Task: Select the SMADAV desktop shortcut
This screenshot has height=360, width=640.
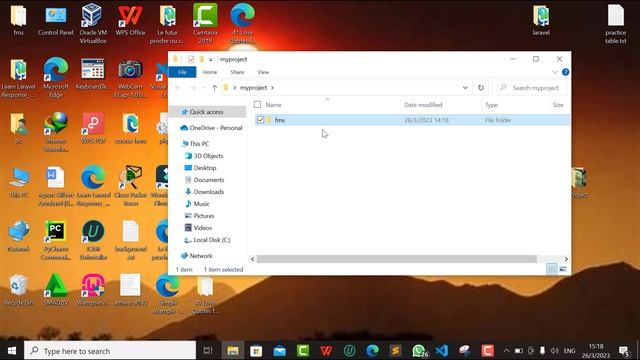Action: 56,290
